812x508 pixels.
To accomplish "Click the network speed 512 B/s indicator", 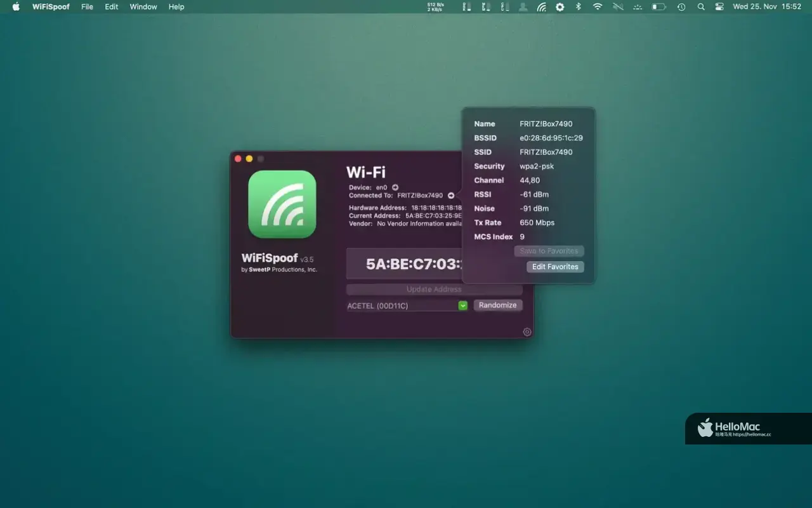I will 435,7.
